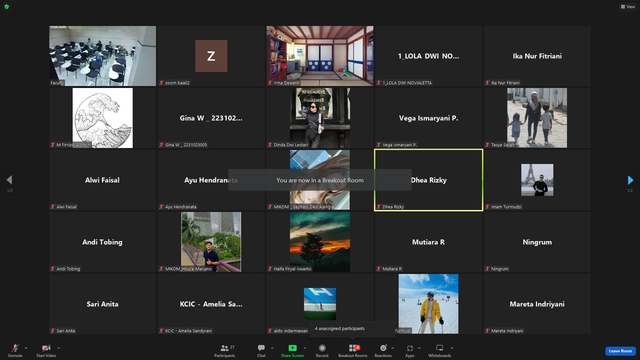Expand chat options arrow next to Chat
The width and height of the screenshot is (640, 360).
pos(272,348)
